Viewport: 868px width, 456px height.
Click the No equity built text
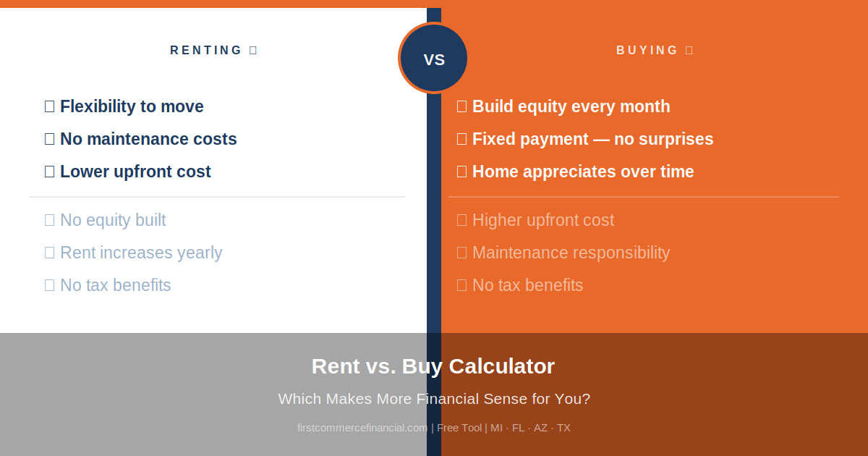point(113,220)
